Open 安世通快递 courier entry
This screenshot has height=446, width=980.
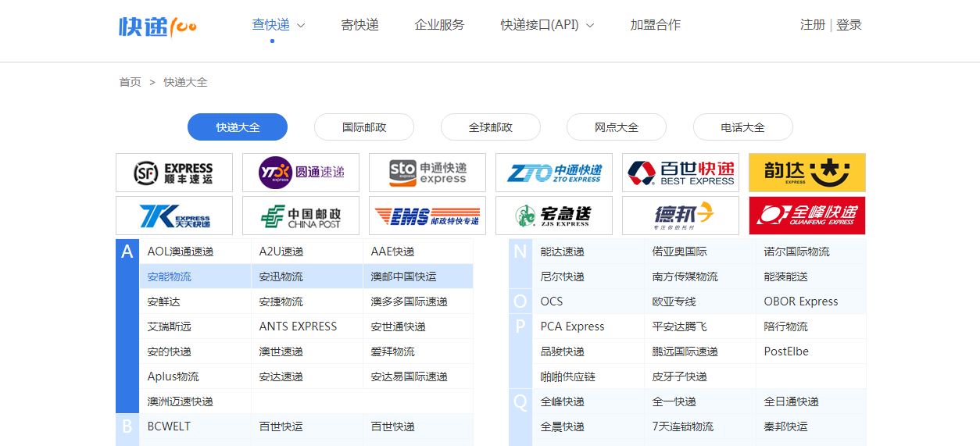(x=399, y=326)
